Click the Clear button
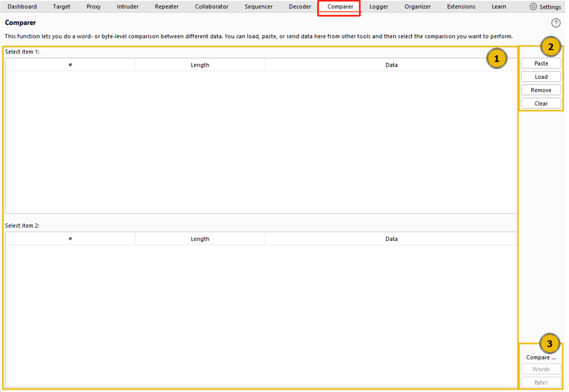This screenshot has height=392, width=569. point(541,104)
